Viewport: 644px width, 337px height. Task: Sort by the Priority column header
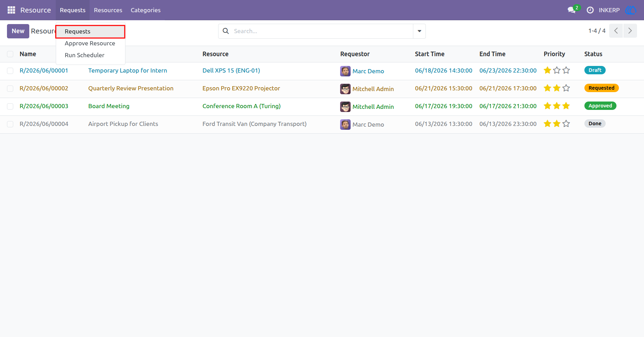click(554, 54)
